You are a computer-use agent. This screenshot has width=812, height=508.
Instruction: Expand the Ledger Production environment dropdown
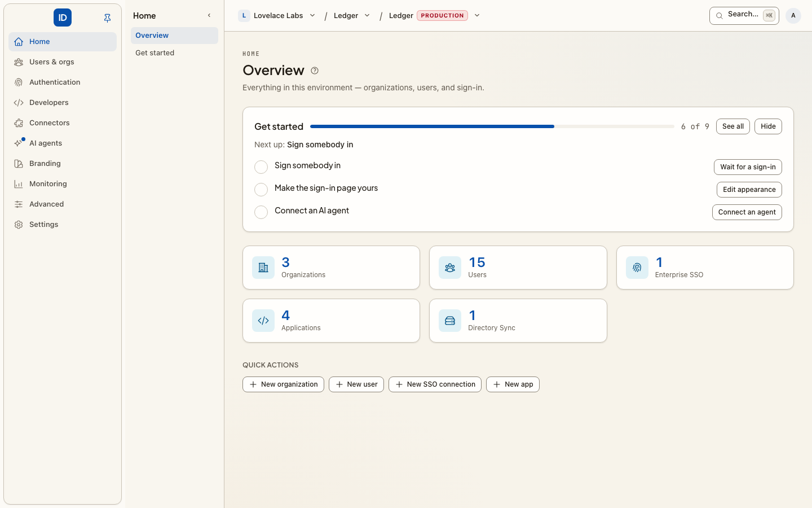[x=477, y=15]
